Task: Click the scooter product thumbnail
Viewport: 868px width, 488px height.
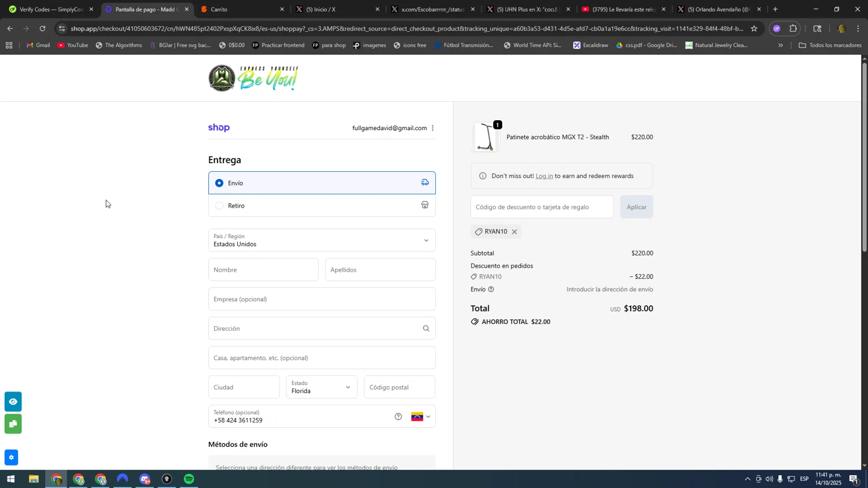Action: (486, 138)
